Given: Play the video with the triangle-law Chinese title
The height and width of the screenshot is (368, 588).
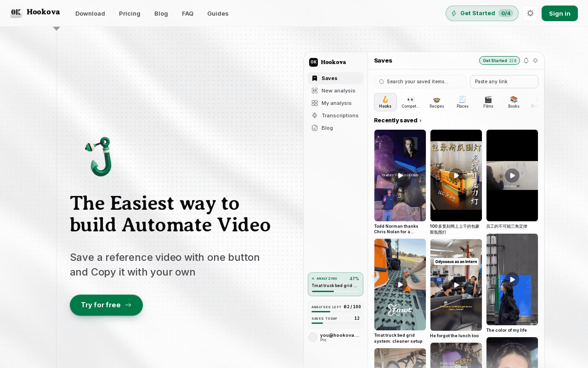Looking at the screenshot, I should tap(512, 175).
